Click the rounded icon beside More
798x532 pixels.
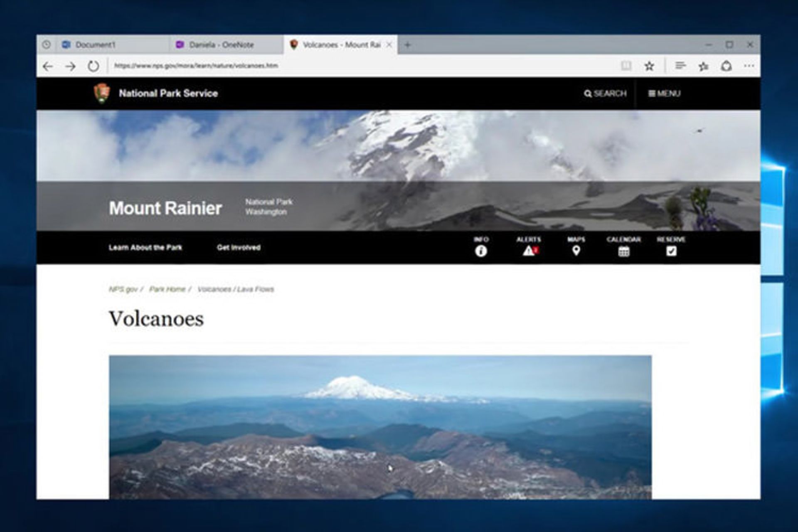click(726, 66)
